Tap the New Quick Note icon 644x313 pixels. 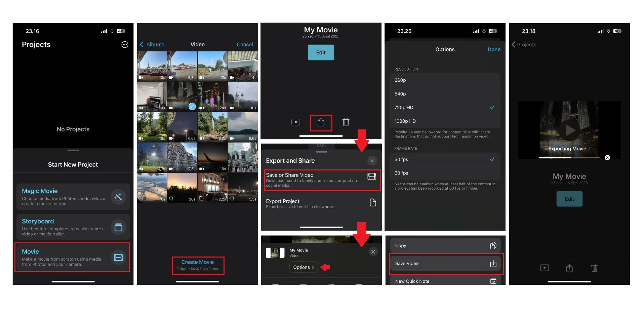point(493,281)
